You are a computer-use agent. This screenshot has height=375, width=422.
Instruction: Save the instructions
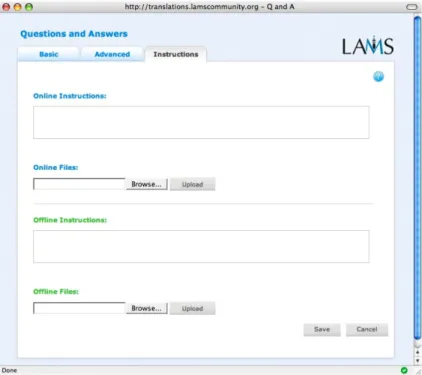[322, 329]
